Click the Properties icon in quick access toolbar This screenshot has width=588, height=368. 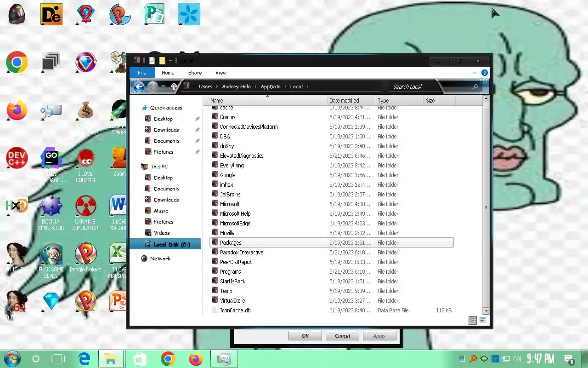(x=152, y=60)
